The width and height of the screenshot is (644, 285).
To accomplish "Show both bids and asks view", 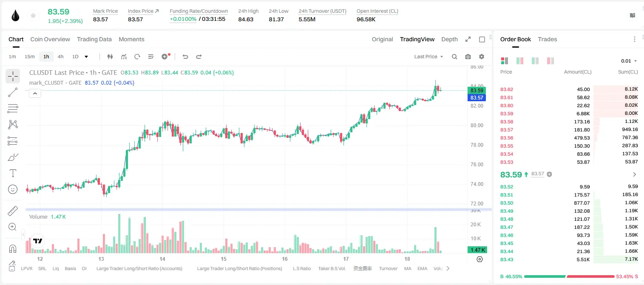I will [505, 61].
